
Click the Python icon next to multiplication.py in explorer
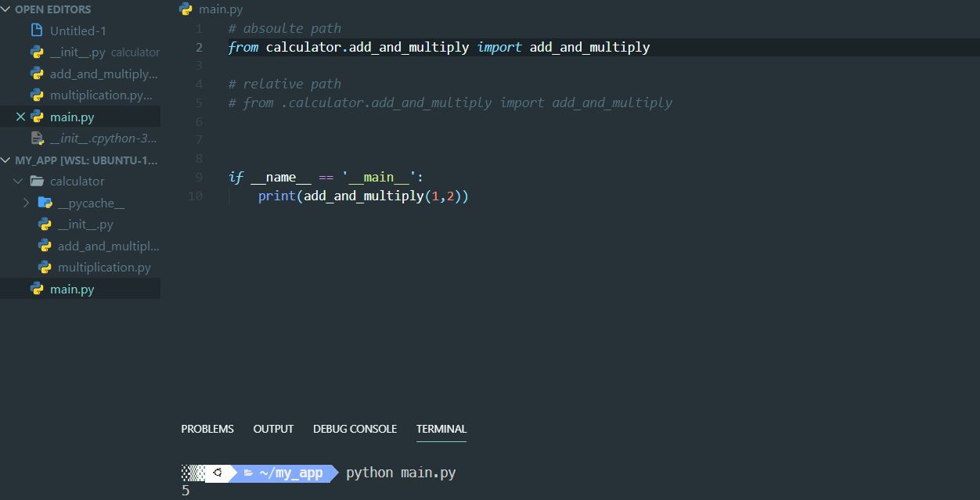[x=45, y=268]
